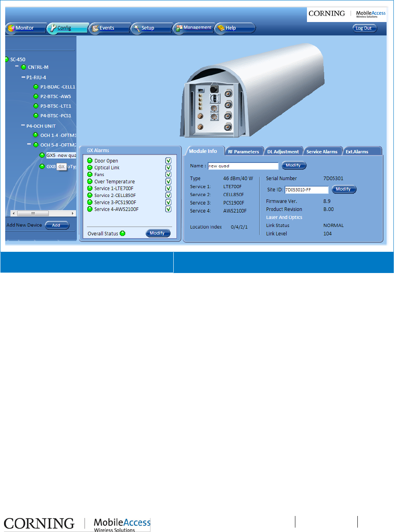Click the Over Temperature status LED

click(90, 181)
